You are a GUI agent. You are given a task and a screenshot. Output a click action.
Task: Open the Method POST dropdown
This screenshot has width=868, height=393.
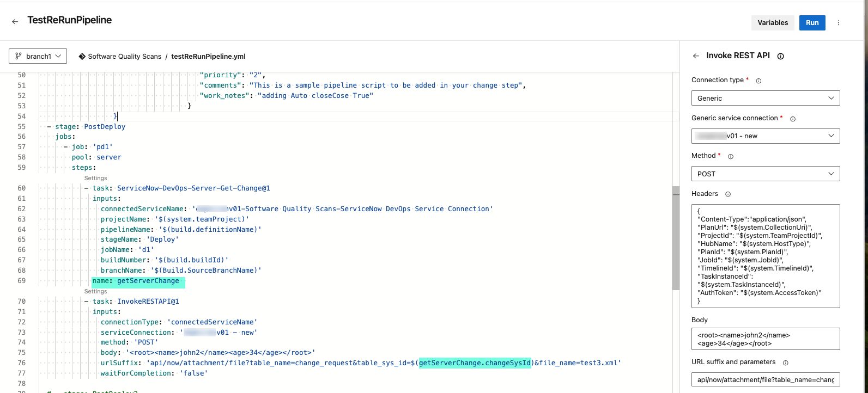point(766,174)
